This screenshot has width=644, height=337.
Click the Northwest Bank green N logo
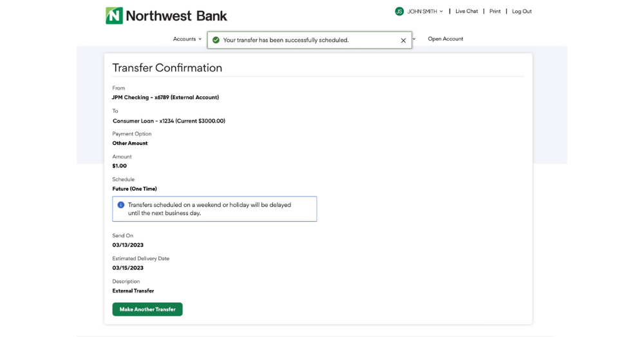click(114, 15)
